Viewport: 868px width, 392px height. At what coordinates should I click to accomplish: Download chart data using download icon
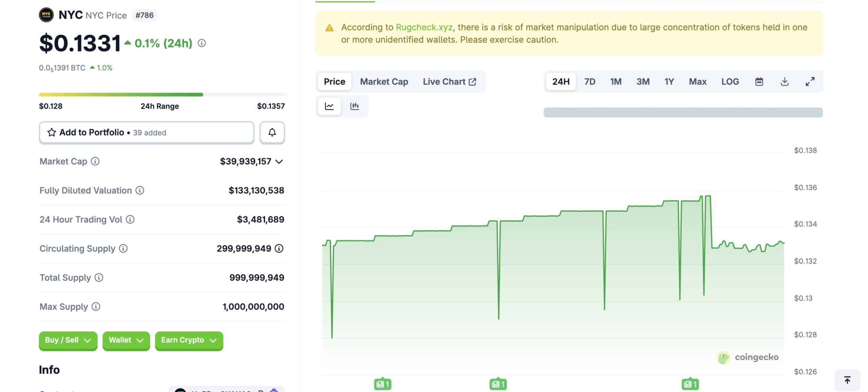(x=785, y=81)
